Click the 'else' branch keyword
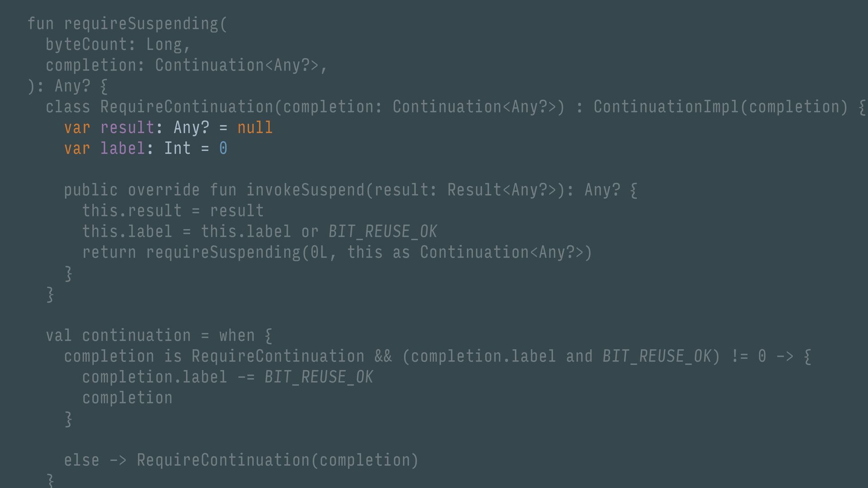 click(x=82, y=460)
